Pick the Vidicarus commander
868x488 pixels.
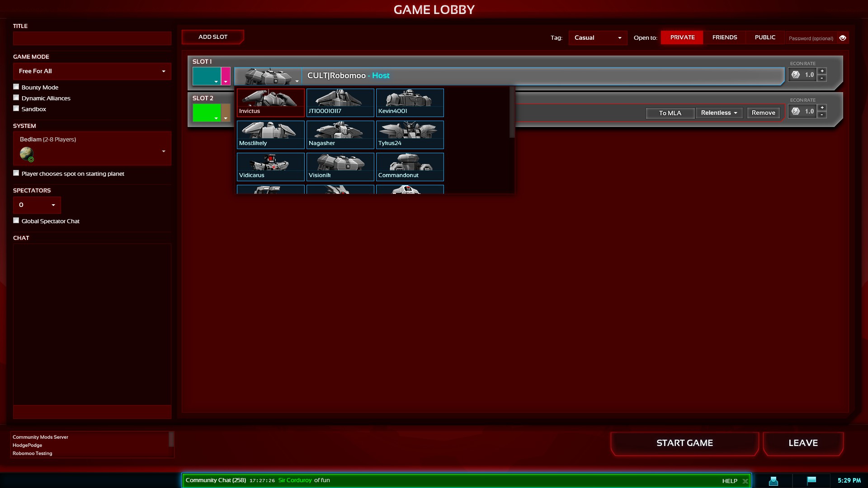(270, 166)
